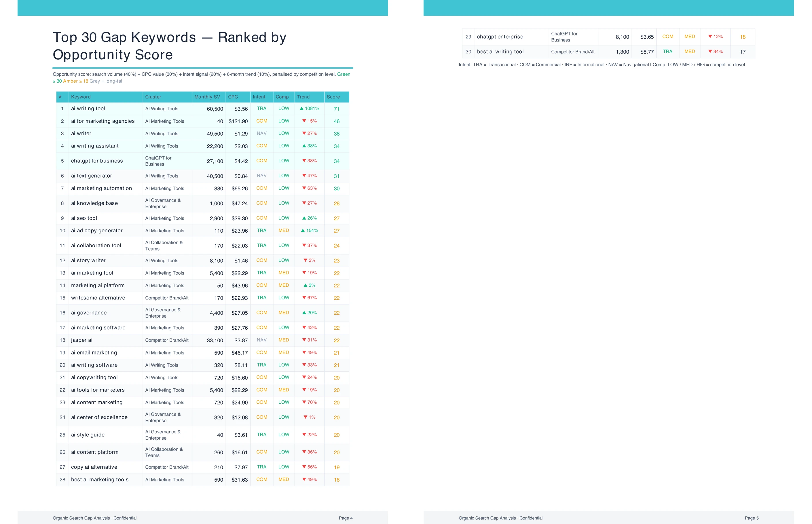The image size is (812, 524).
Task: Click the 'writesonic alternative' keyword
Action: [98, 298]
